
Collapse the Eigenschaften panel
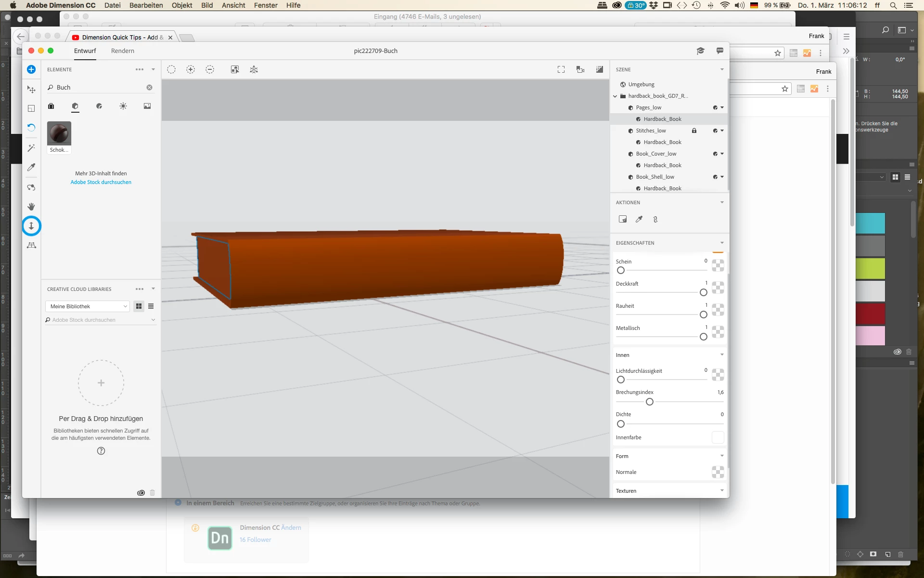722,243
